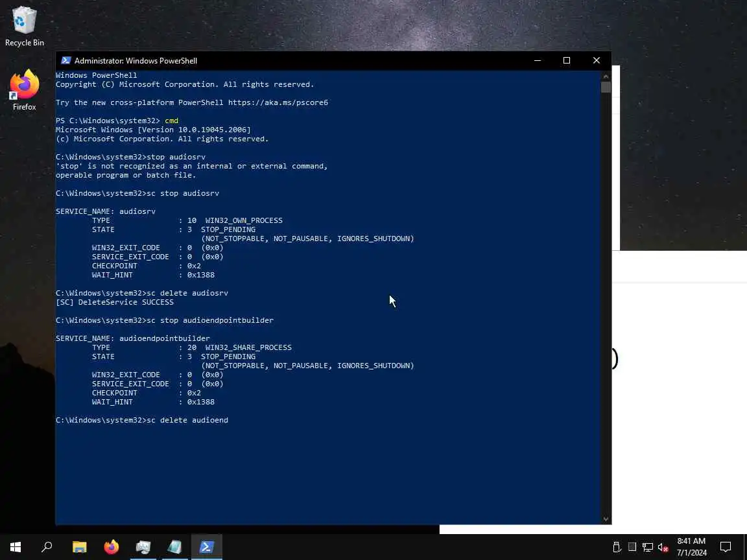Image resolution: width=747 pixels, height=560 pixels.
Task: Open the Windows Start menu
Action: click(x=16, y=546)
